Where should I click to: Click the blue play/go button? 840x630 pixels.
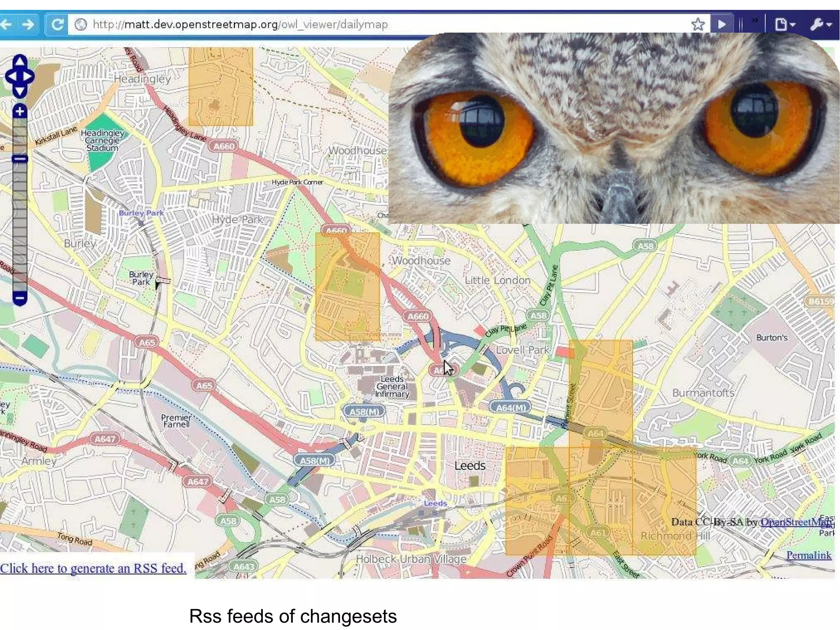pyautogui.click(x=722, y=24)
